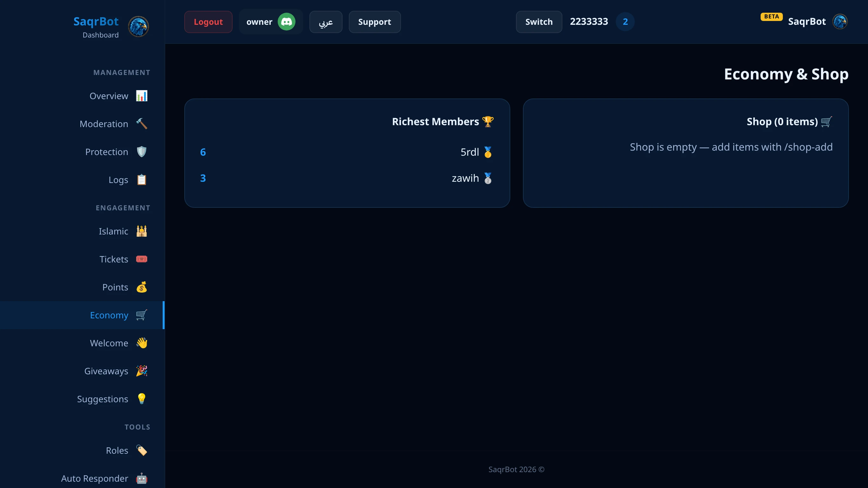This screenshot has width=868, height=488.
Task: Open the Roles tool
Action: (82, 451)
